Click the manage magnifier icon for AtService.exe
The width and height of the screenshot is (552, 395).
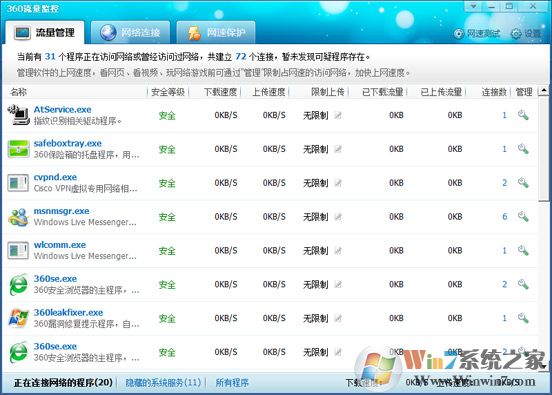[x=523, y=115]
